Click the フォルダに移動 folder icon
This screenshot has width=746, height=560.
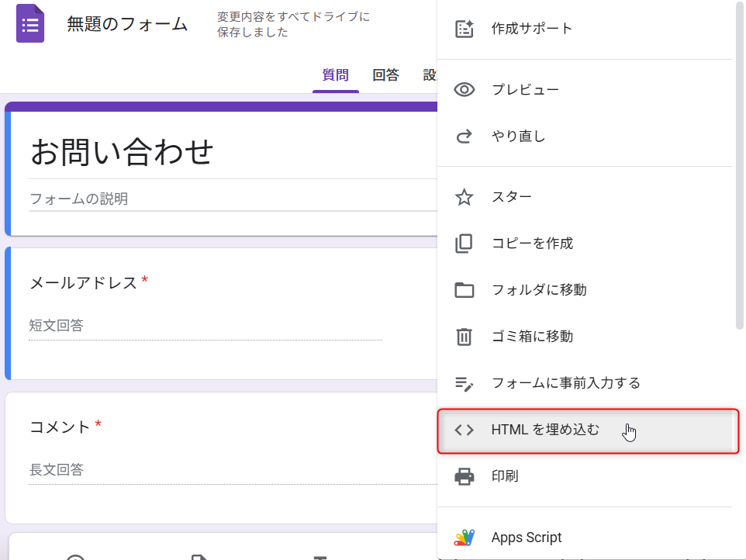pyautogui.click(x=465, y=290)
